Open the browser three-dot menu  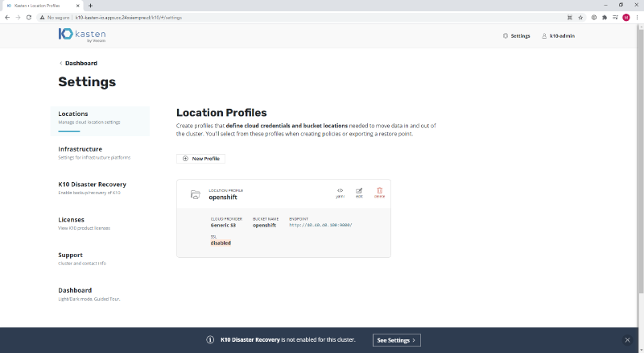637,17
